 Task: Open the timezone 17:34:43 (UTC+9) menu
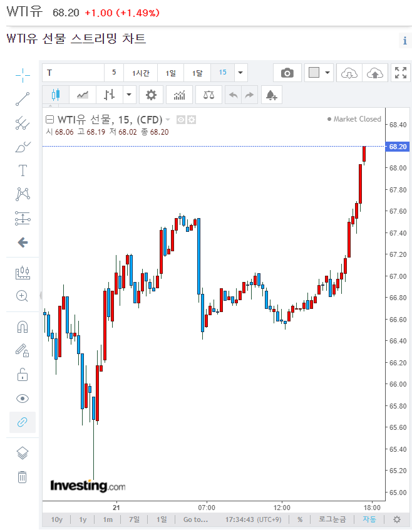coord(254,519)
